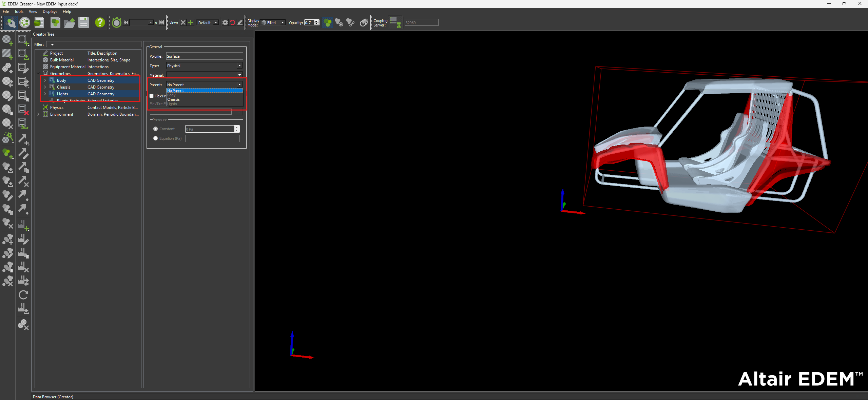This screenshot has height=400, width=868.
Task: Click the edit view pencil icon
Action: (x=240, y=23)
